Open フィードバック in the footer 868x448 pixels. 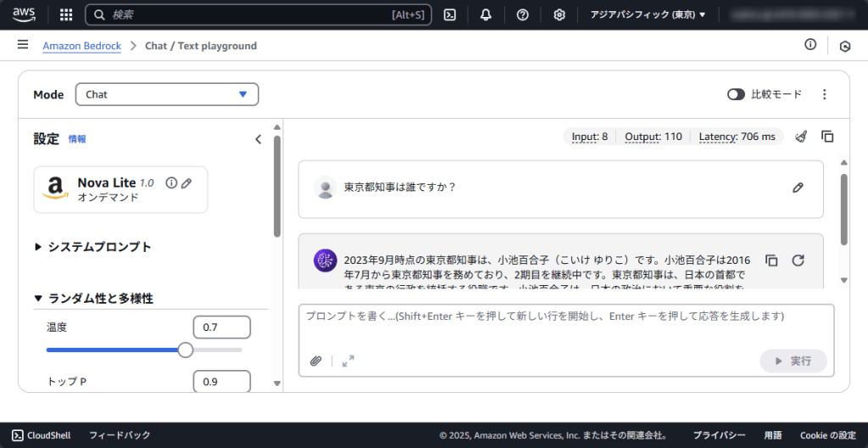(x=120, y=435)
